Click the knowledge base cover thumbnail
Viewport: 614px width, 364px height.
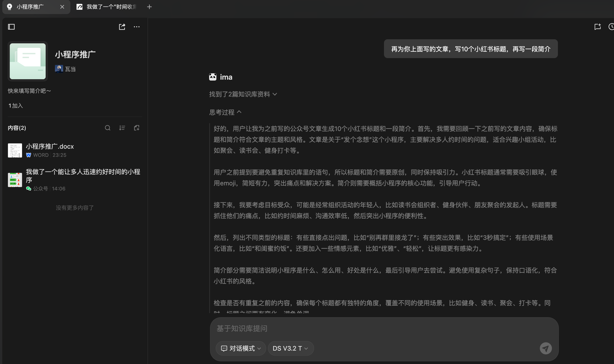click(x=28, y=61)
